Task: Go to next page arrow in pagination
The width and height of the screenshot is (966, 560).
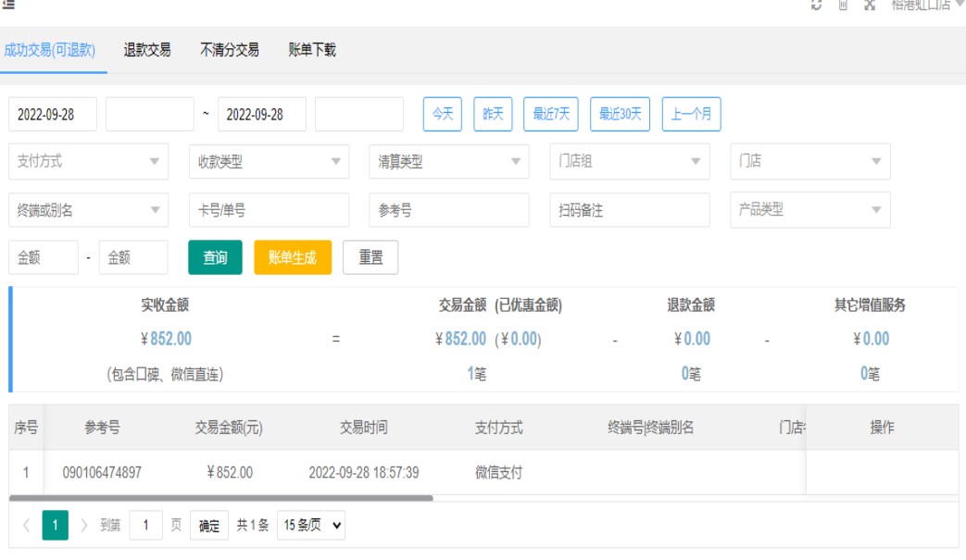Action: (x=84, y=526)
